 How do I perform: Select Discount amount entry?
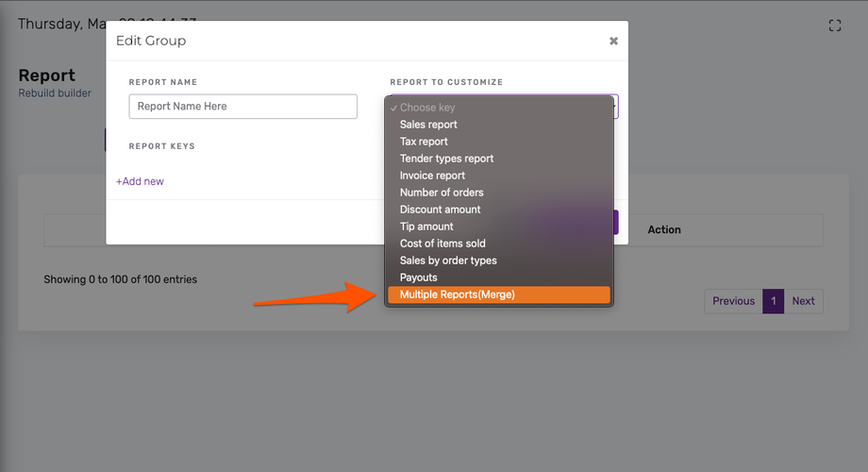440,210
